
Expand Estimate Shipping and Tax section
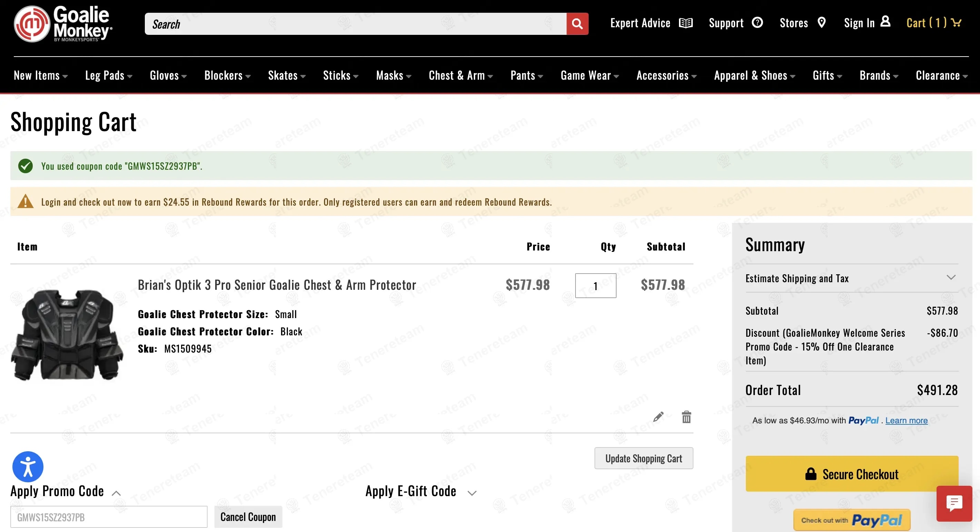pyautogui.click(x=851, y=278)
